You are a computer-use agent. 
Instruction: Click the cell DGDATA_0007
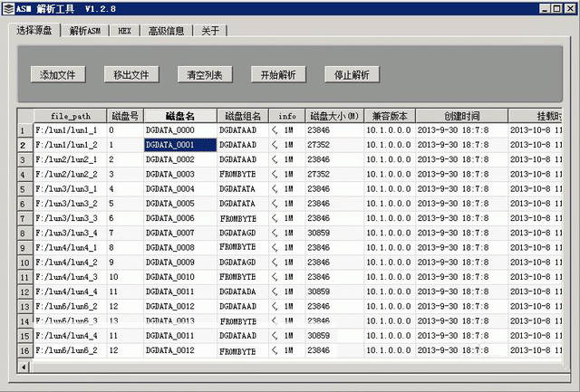click(180, 233)
